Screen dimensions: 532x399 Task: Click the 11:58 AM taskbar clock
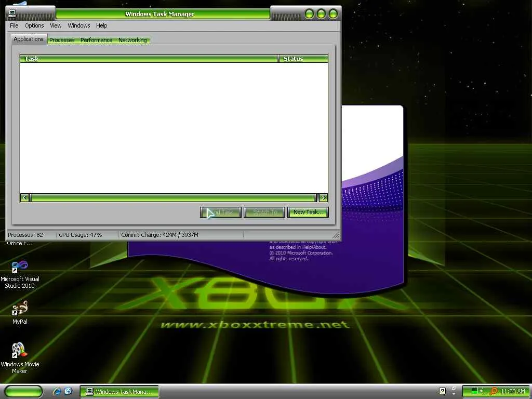tap(513, 392)
